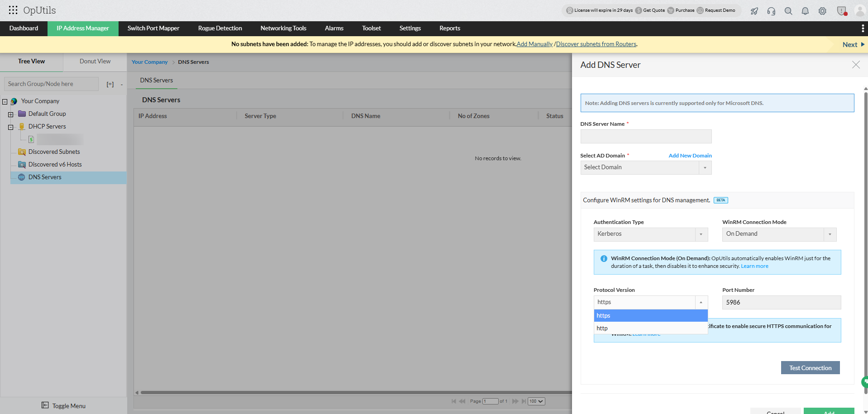Click Learn more in WinRM note
This screenshot has width=868, height=414.
click(754, 266)
